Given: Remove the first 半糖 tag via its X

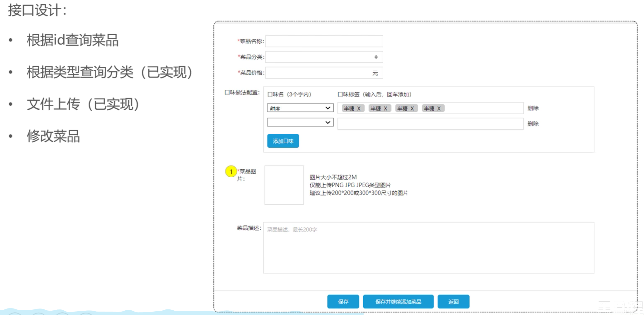Looking at the screenshot, I should point(359,108).
